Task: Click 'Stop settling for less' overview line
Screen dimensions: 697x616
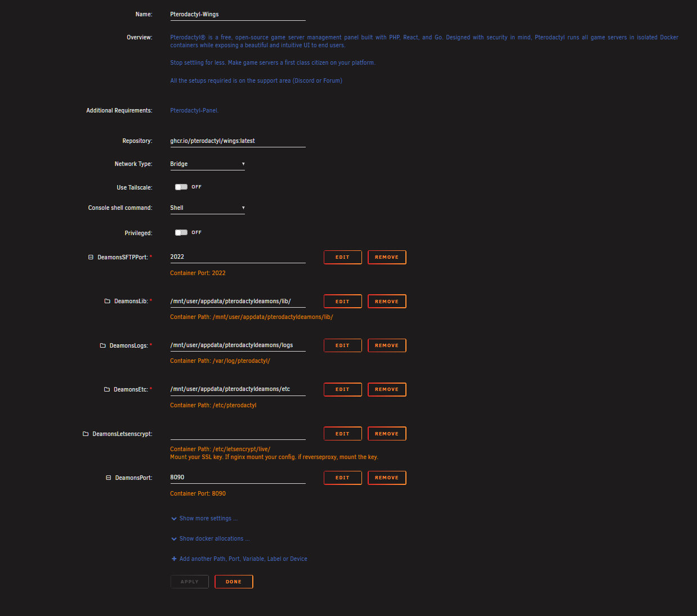Action: 273,62
